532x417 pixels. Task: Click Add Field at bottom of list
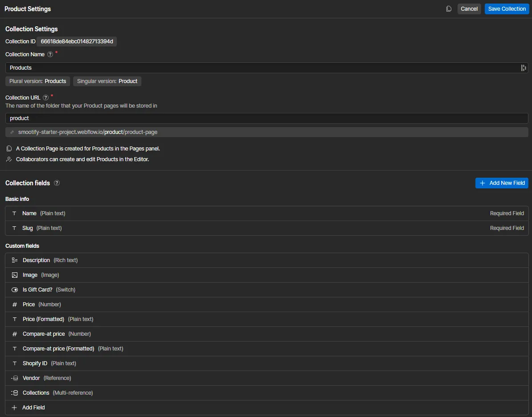(33, 408)
